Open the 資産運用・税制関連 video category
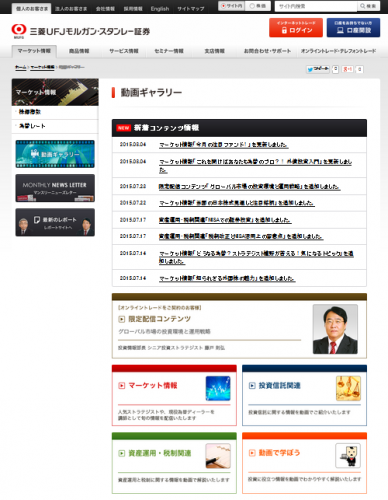 tap(174, 463)
